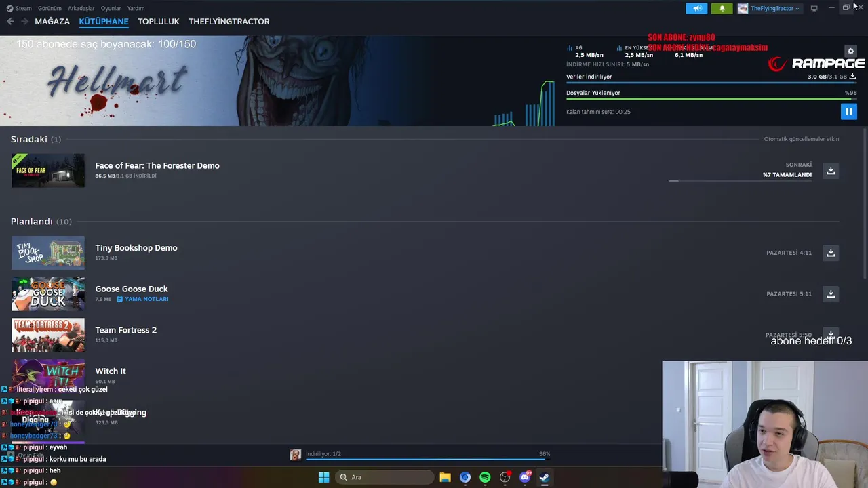Open File Explorer from taskbar

pos(445,477)
